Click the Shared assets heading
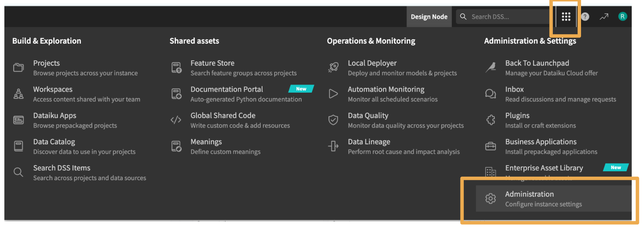This screenshot has width=644, height=231. 194,41
